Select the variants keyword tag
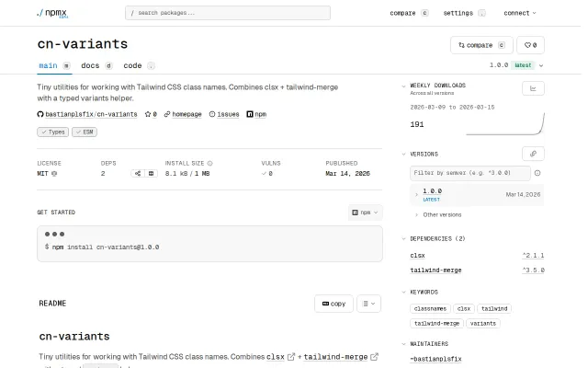 pos(483,323)
